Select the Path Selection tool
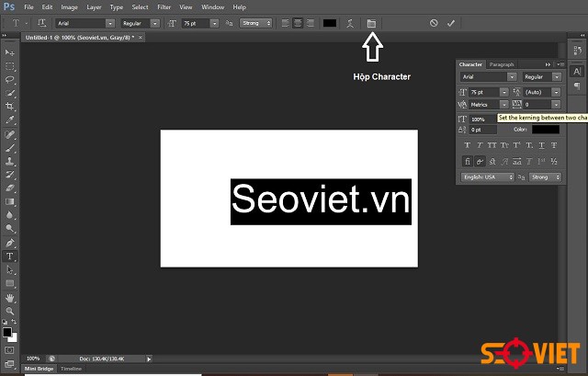 tap(10, 269)
